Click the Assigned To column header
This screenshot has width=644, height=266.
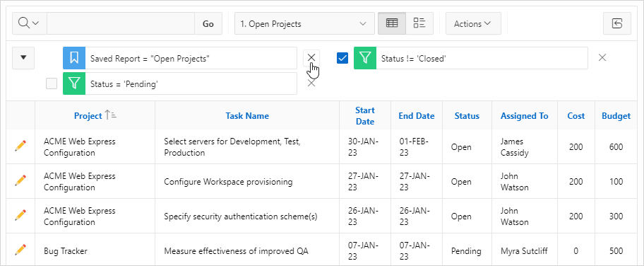coord(525,116)
